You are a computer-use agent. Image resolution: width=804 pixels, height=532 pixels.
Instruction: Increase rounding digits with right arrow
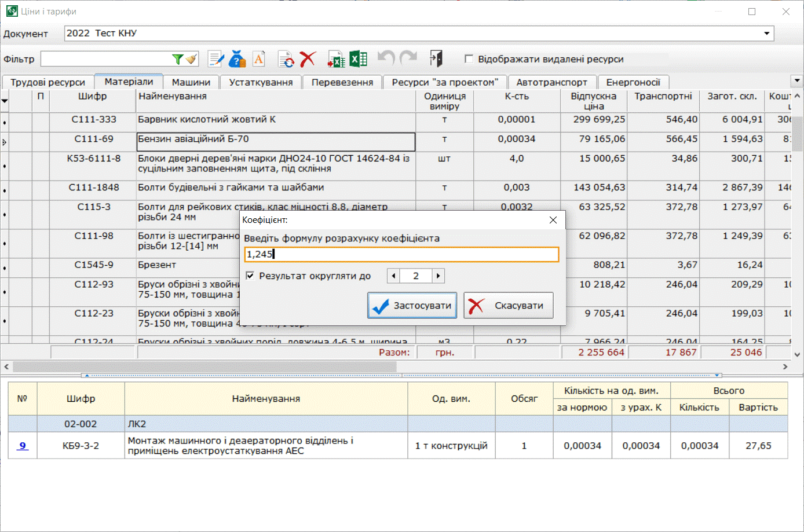tap(438, 276)
